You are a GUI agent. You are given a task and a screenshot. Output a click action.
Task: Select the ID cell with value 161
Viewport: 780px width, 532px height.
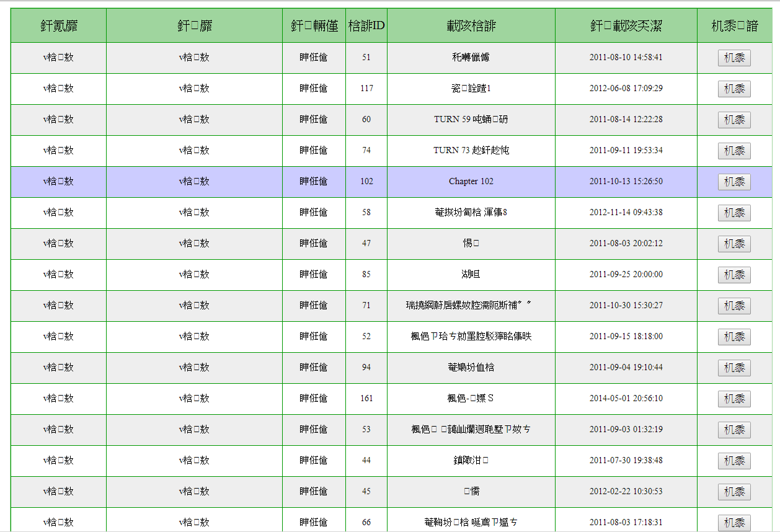click(x=366, y=399)
